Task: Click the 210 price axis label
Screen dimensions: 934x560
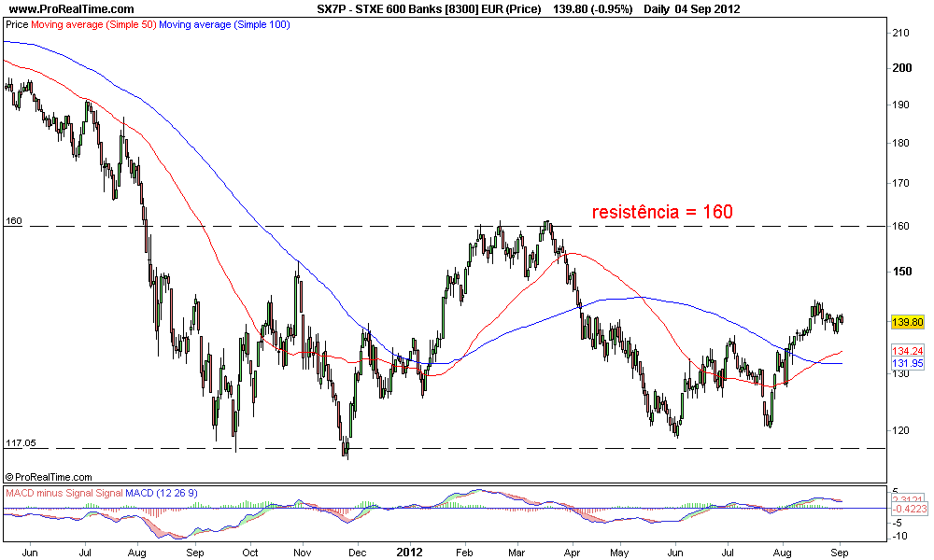Action: [x=900, y=33]
